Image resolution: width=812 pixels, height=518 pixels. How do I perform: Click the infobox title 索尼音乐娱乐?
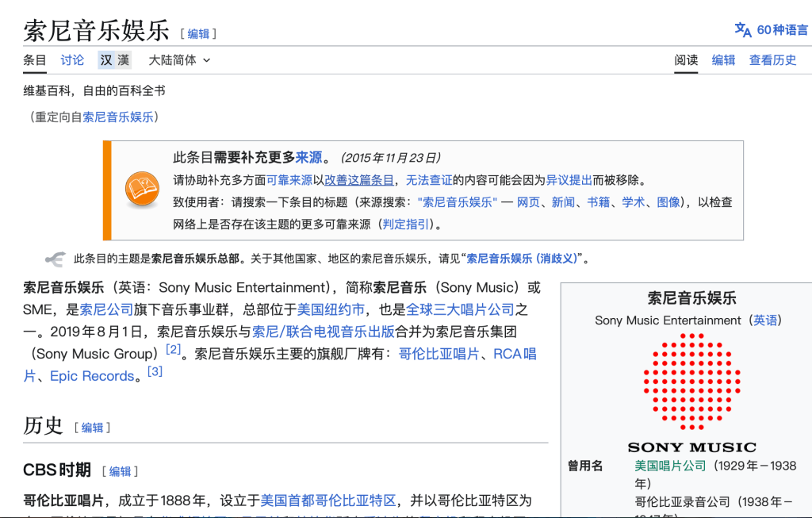(x=691, y=297)
